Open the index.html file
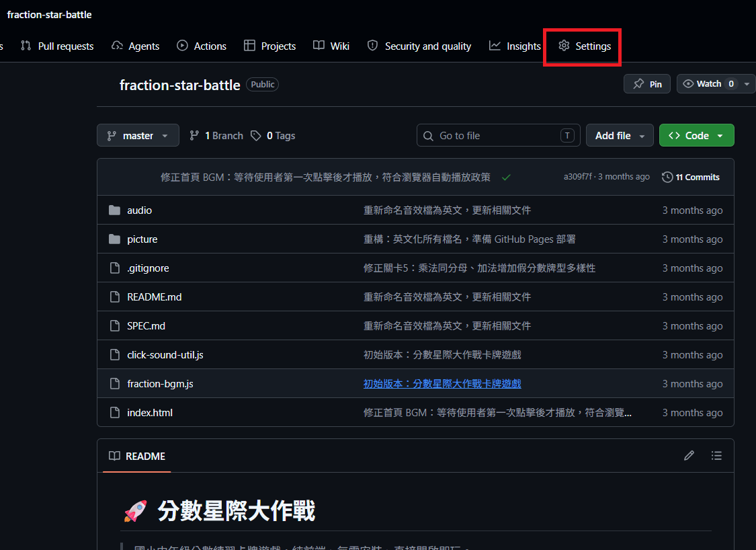 tap(150, 413)
